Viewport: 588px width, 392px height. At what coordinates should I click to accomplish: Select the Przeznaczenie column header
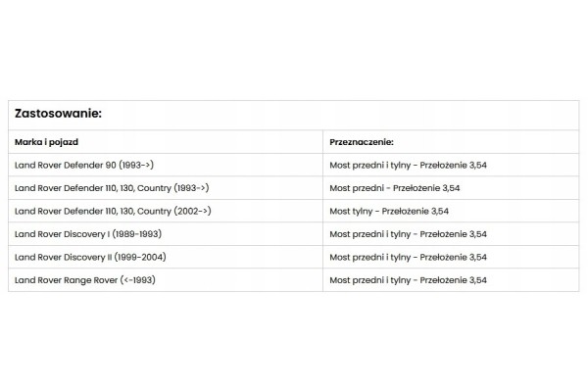[x=362, y=142]
